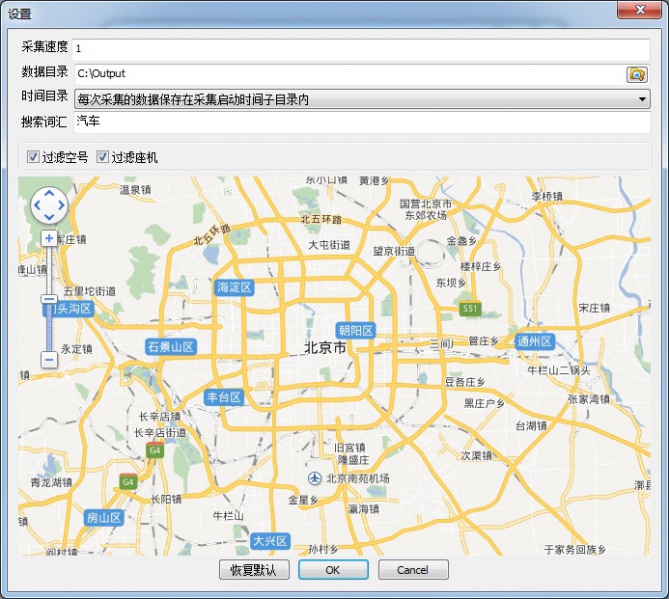This screenshot has width=669, height=599.
Task: Select the 海淀区 district label
Action: (233, 287)
